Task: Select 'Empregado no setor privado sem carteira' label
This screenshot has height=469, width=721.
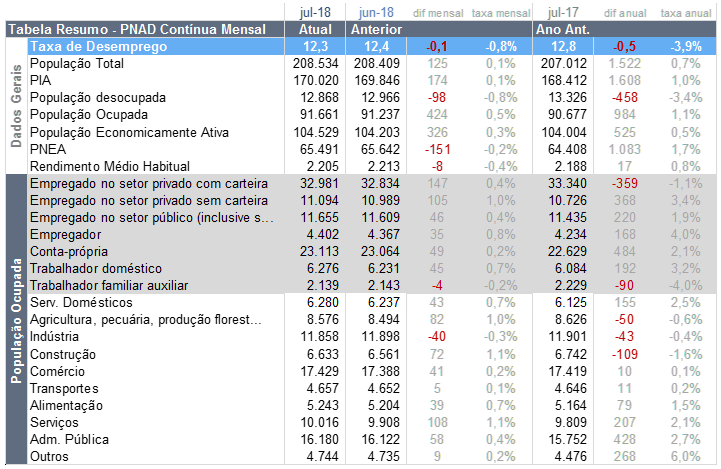Action: (149, 200)
